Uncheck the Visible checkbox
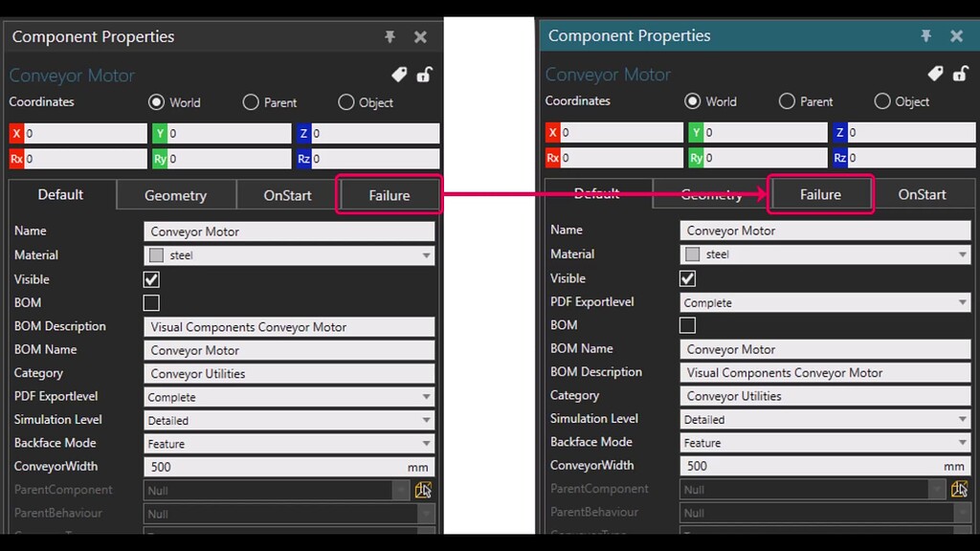 point(150,279)
